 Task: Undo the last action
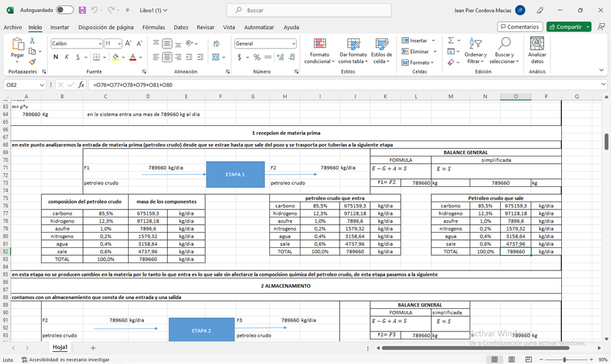94,10
